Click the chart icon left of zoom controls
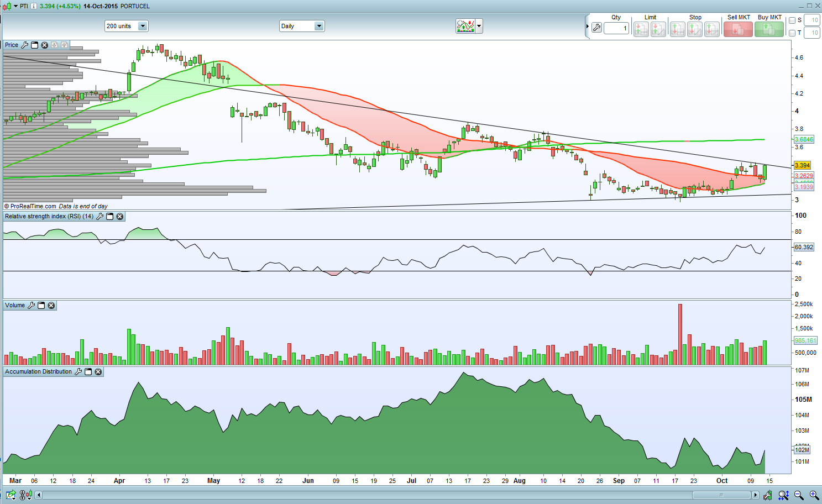Image resolution: width=822 pixels, height=504 pixels. (x=768, y=495)
